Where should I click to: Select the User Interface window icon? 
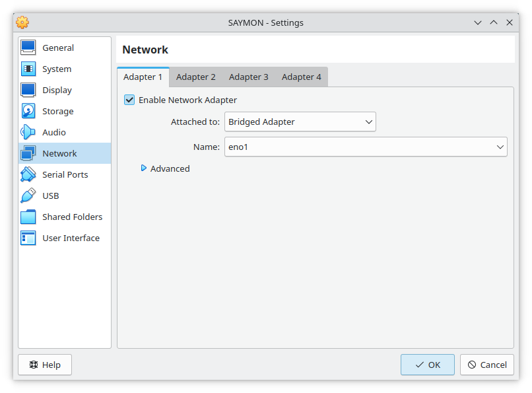(28, 238)
